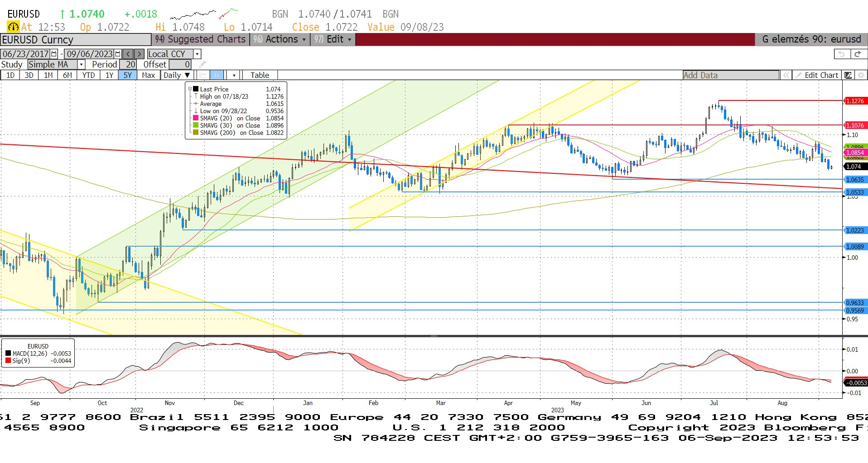
Task: Open the chart type dropdown arrow
Action: [234, 75]
